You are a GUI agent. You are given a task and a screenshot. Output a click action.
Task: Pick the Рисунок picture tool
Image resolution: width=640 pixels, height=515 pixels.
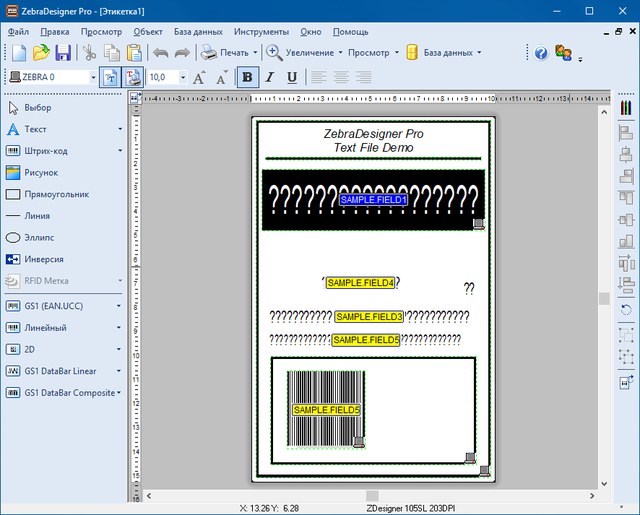click(40, 172)
